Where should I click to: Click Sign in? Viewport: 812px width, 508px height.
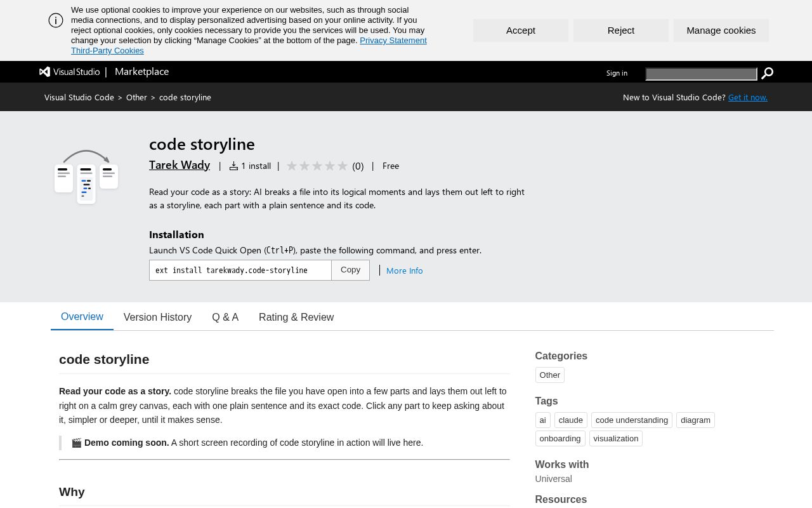point(617,73)
